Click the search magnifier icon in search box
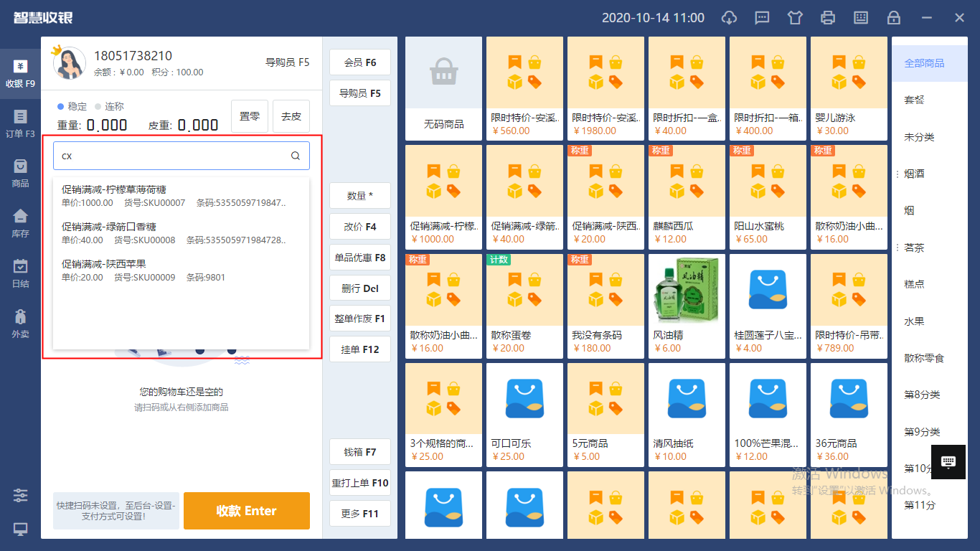Image resolution: width=980 pixels, height=551 pixels. pos(296,156)
